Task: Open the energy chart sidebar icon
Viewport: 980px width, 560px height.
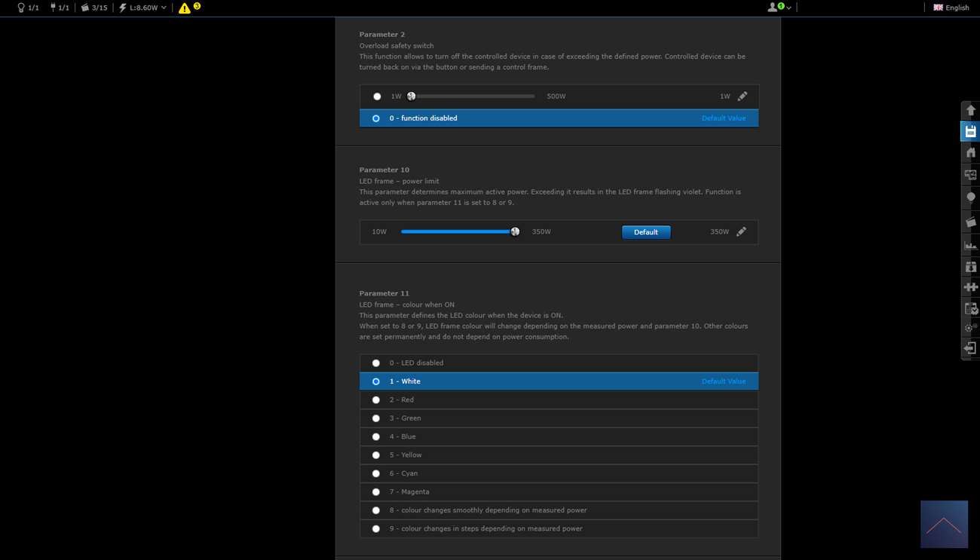Action: [x=970, y=245]
